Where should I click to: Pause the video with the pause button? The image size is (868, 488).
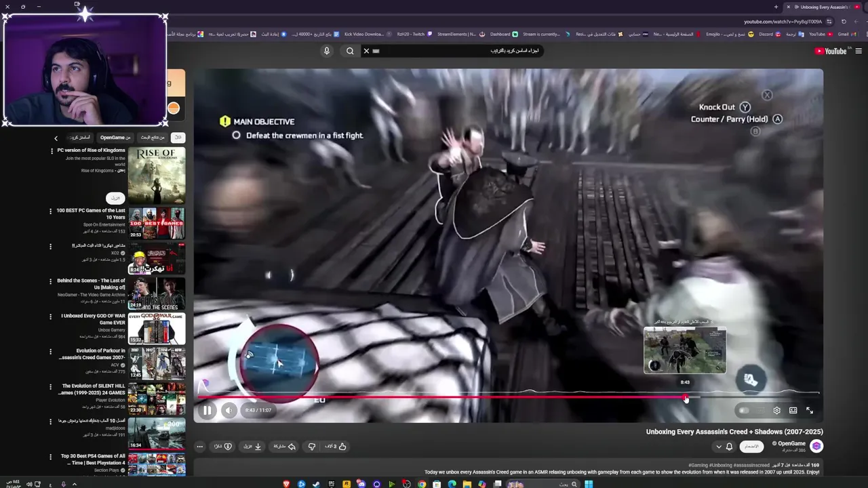pos(207,410)
